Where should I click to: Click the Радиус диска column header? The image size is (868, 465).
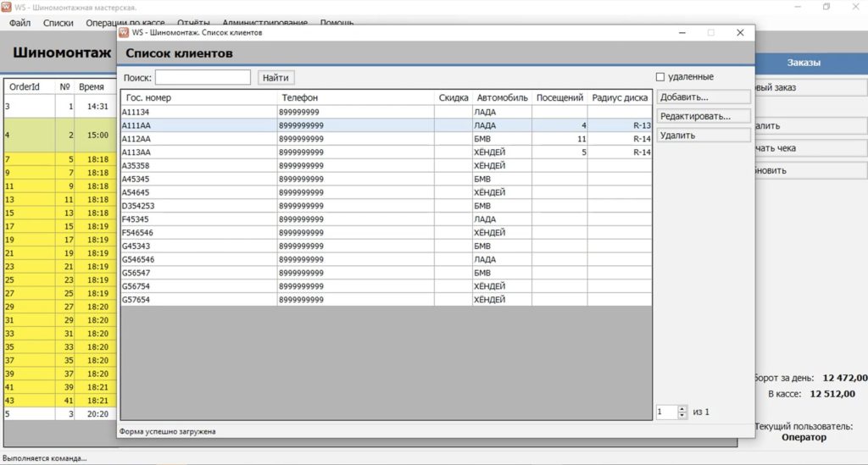point(620,98)
